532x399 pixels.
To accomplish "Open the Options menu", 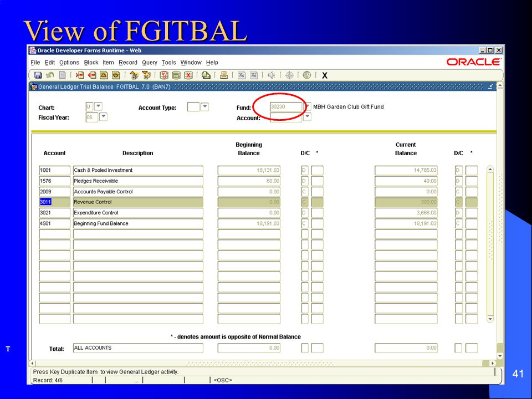I will point(69,63).
